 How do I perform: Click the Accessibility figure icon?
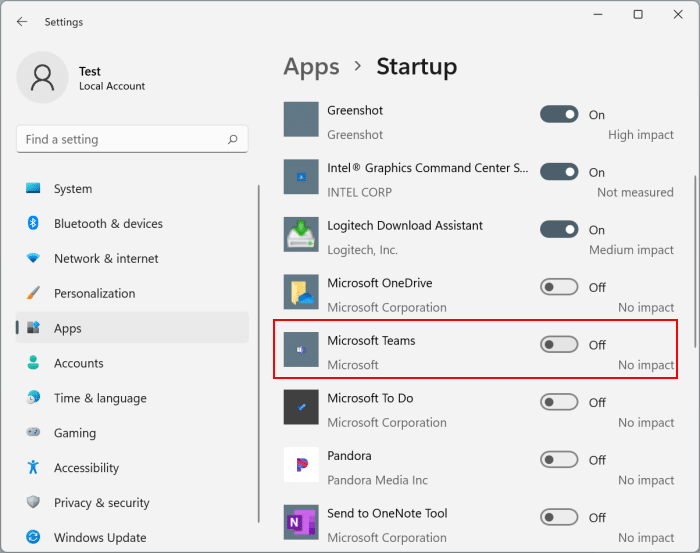(x=33, y=467)
